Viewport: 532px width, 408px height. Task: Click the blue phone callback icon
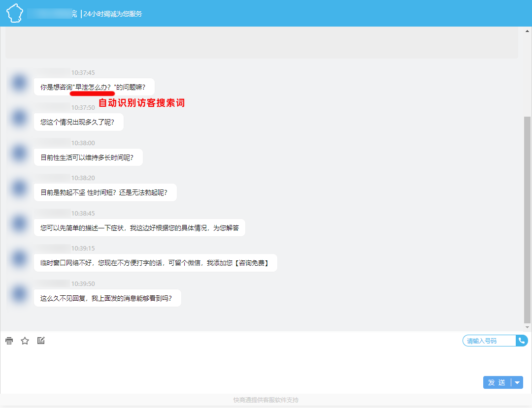pyautogui.click(x=522, y=341)
